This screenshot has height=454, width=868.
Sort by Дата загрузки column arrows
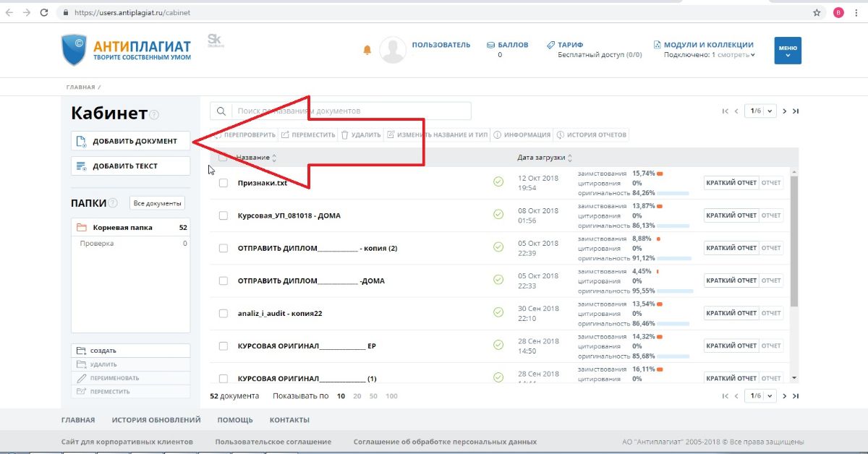pyautogui.click(x=570, y=158)
